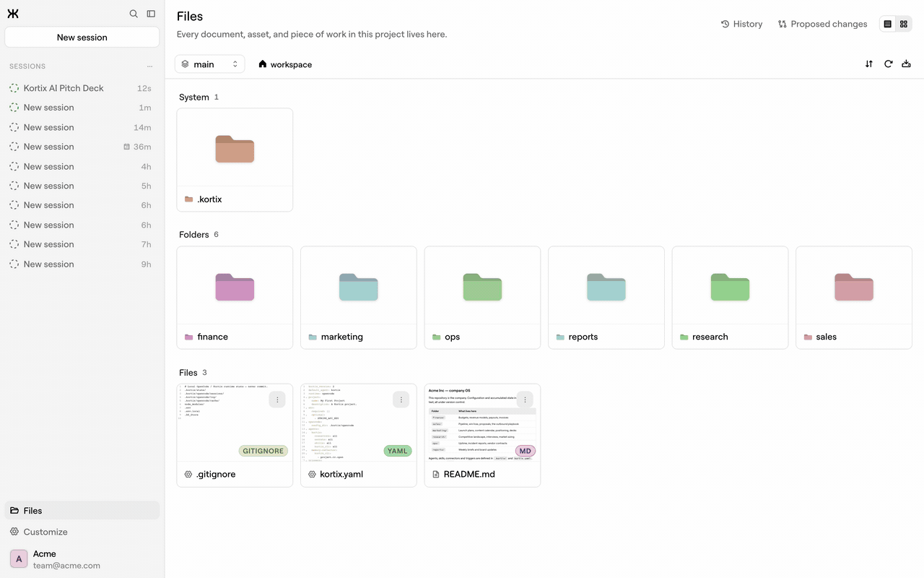Click the download workspace icon
Screen dimensions: 924x578
pos(907,64)
